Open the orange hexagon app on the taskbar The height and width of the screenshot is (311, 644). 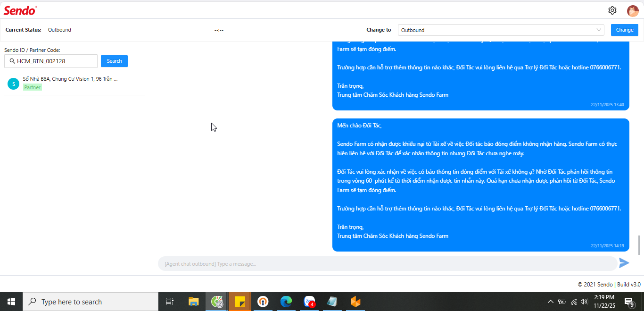pyautogui.click(x=355, y=302)
